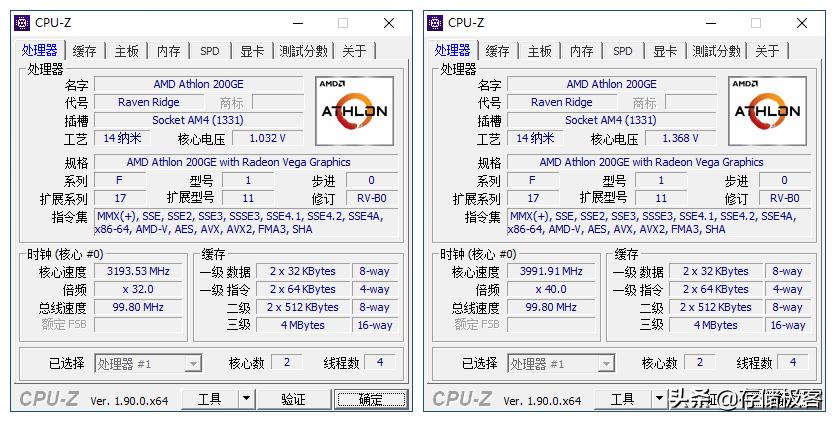The width and height of the screenshot is (836, 422).
Task: Open the SPD tab in right CPU-Z window
Action: coord(622,51)
